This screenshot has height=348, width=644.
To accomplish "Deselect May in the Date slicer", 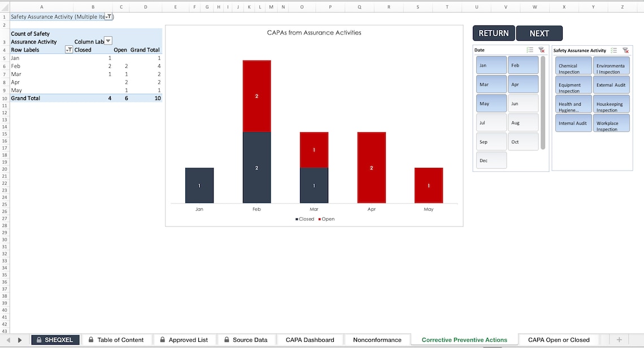I will pos(491,103).
